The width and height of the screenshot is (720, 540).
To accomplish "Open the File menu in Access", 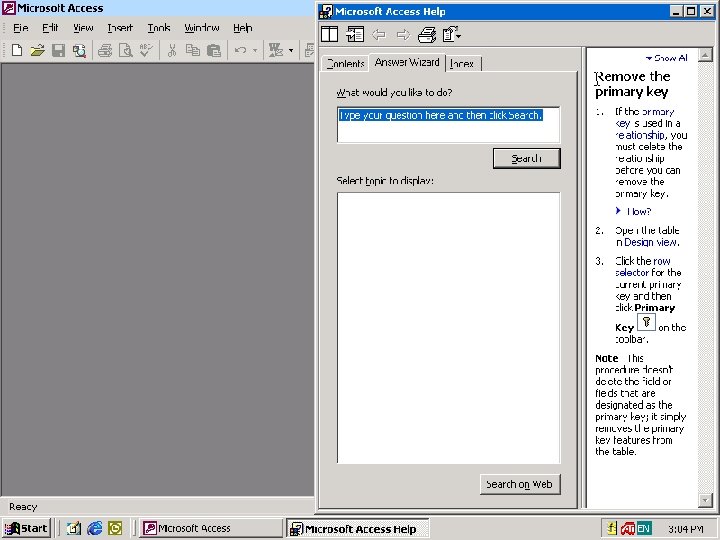I will pyautogui.click(x=21, y=28).
